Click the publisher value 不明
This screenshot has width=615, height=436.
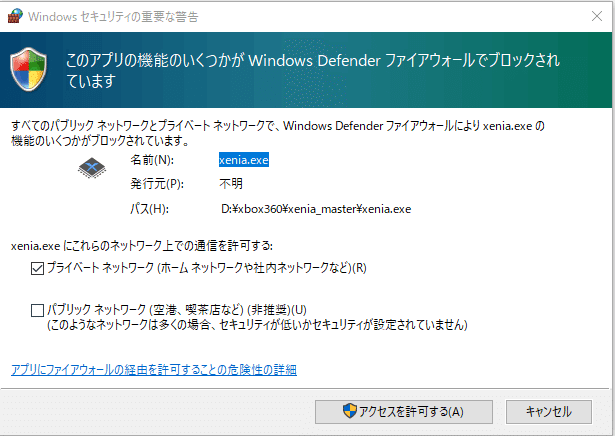[231, 183]
